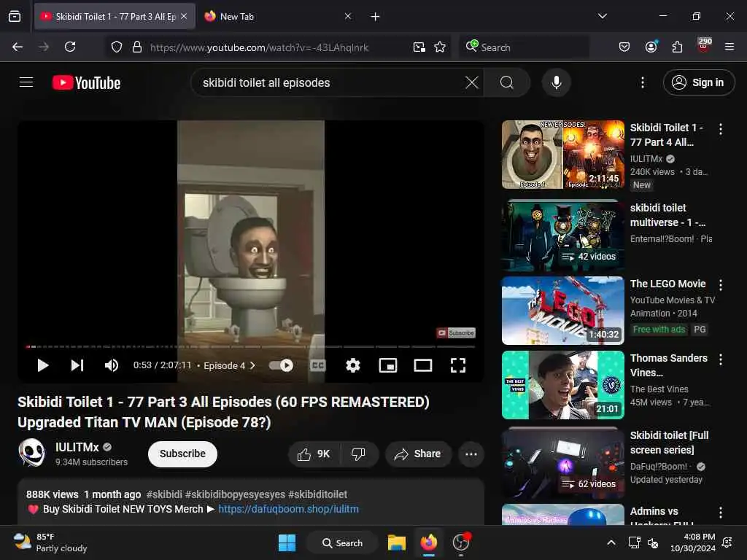Open the IULITMx channel name link
747x560 pixels.
77,447
